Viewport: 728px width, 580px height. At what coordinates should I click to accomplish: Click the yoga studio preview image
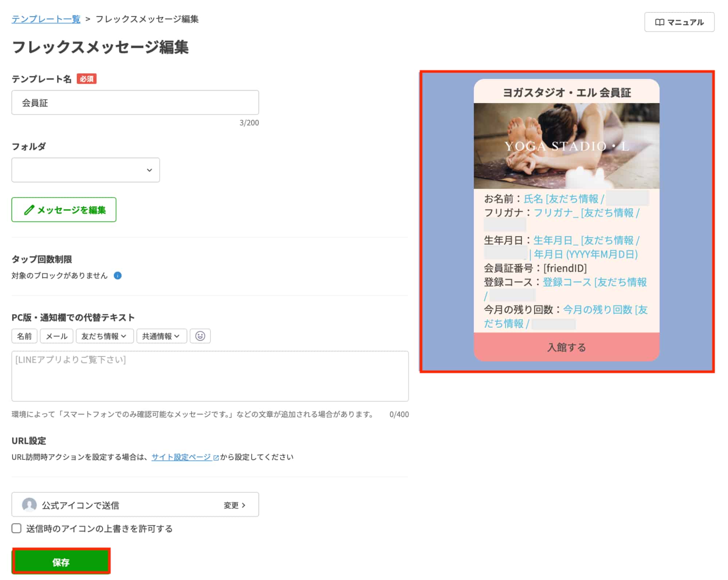pyautogui.click(x=566, y=146)
